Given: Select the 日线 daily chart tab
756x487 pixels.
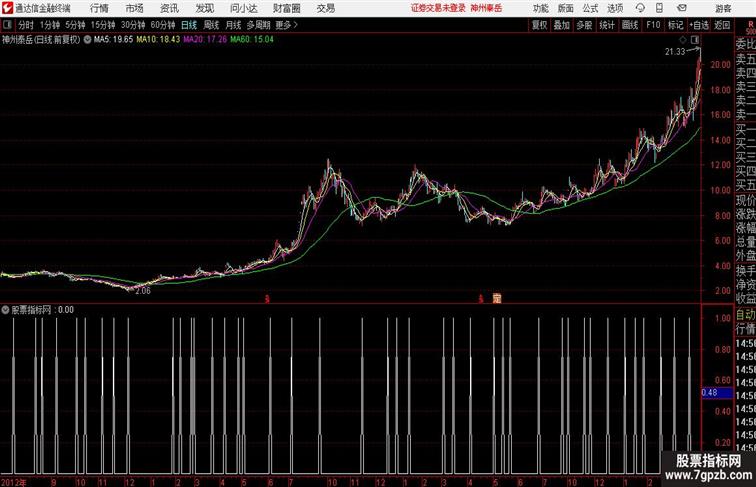Looking at the screenshot, I should (189, 25).
